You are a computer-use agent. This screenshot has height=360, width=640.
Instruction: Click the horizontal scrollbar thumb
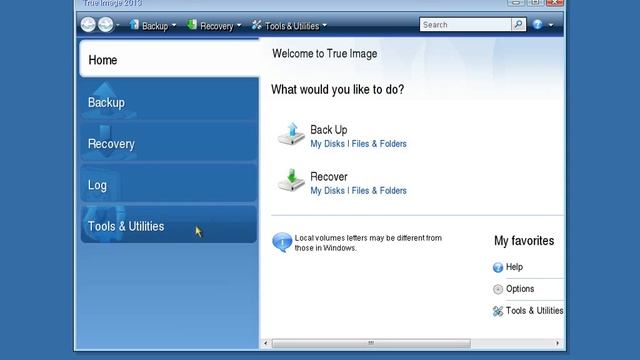[371, 343]
